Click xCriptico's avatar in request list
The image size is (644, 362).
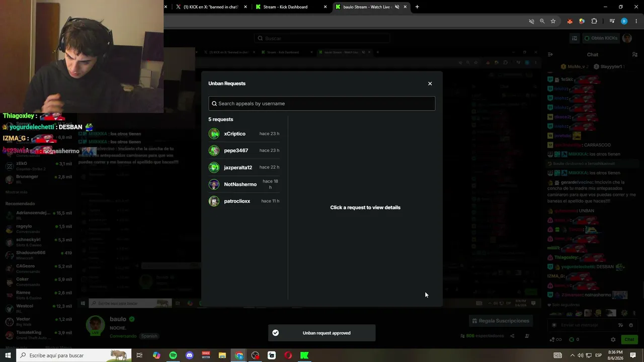(214, 134)
